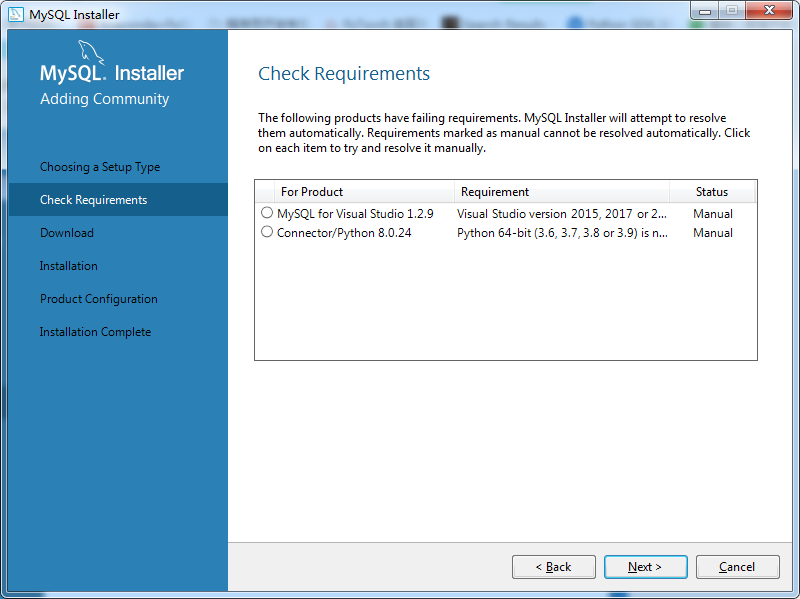Open the Download step in sidebar
Viewport: 800px width, 599px height.
pyautogui.click(x=67, y=233)
